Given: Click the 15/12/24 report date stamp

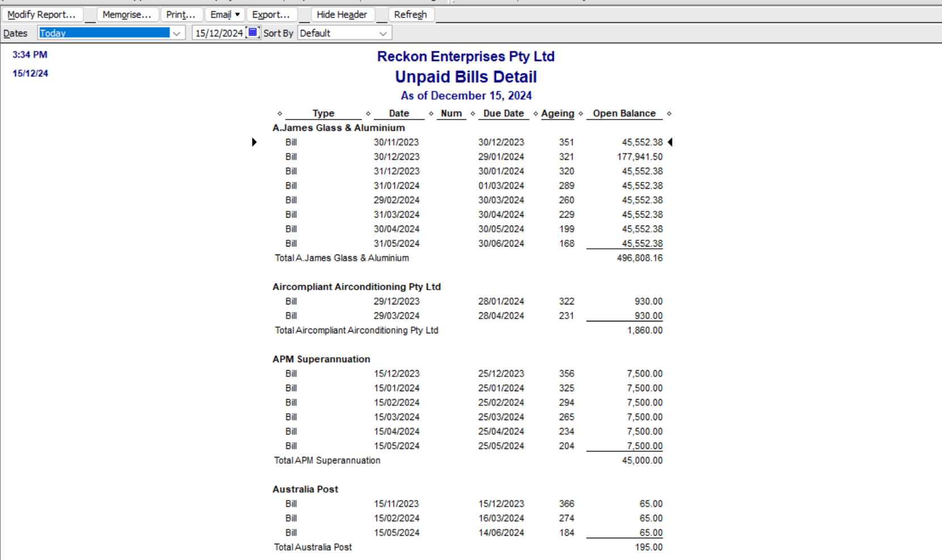Looking at the screenshot, I should (x=30, y=74).
